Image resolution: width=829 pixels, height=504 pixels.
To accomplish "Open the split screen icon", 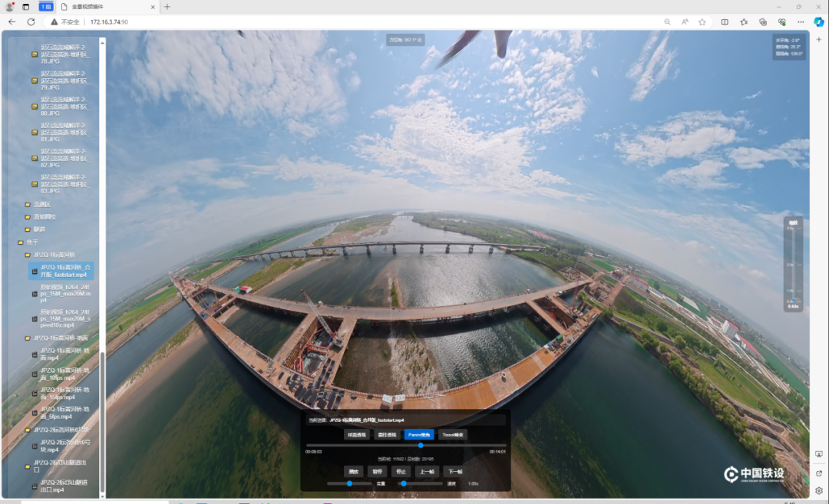I will point(725,21).
